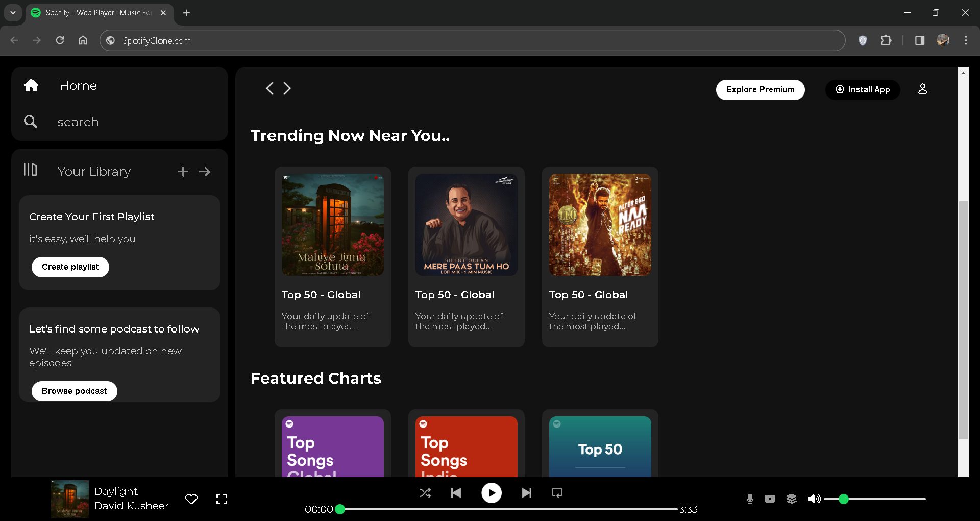
Task: Skip to the previous track
Action: click(x=456, y=493)
